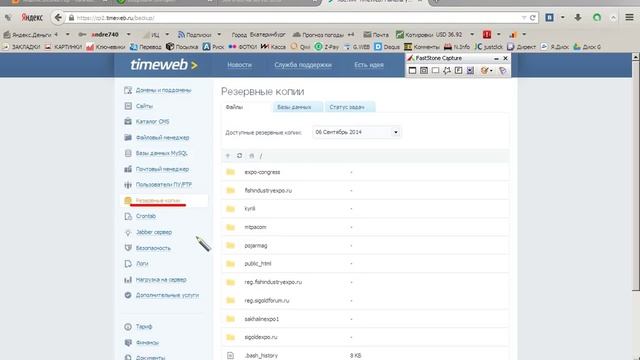Screen dimensions: 640x360
Task: Open dropdown beside the VK toolbar icon
Action: tap(562, 18)
